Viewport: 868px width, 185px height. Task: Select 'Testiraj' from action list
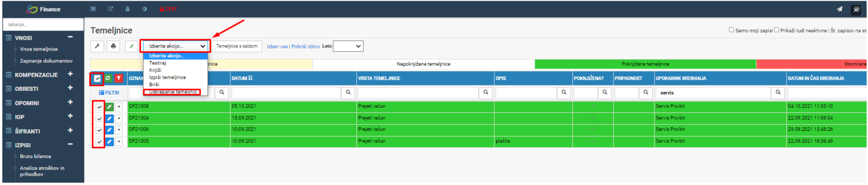coord(175,63)
